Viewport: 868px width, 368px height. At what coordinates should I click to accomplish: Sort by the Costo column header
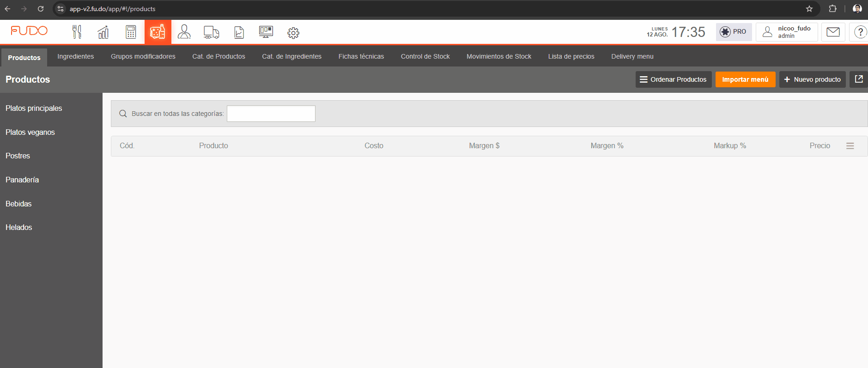[x=374, y=145]
